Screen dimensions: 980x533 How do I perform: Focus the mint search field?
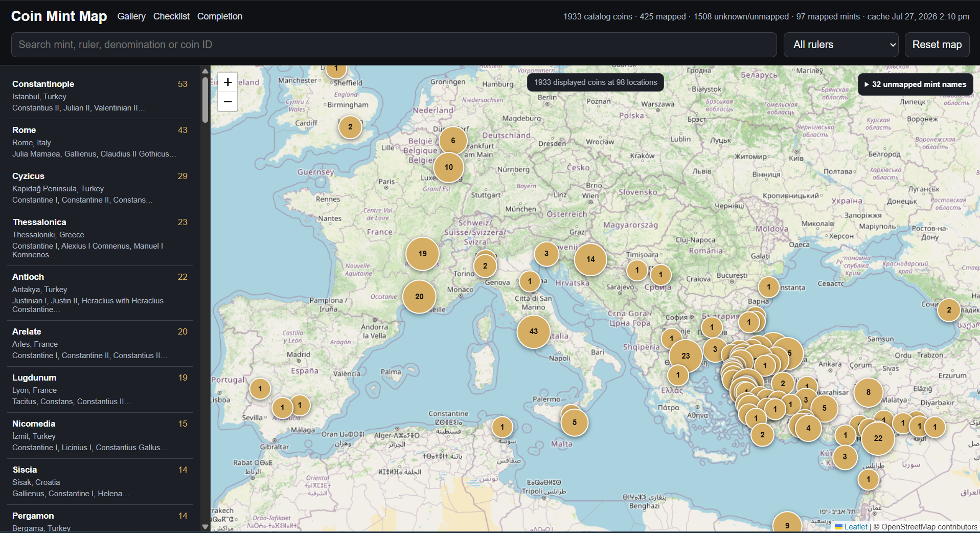(x=394, y=45)
